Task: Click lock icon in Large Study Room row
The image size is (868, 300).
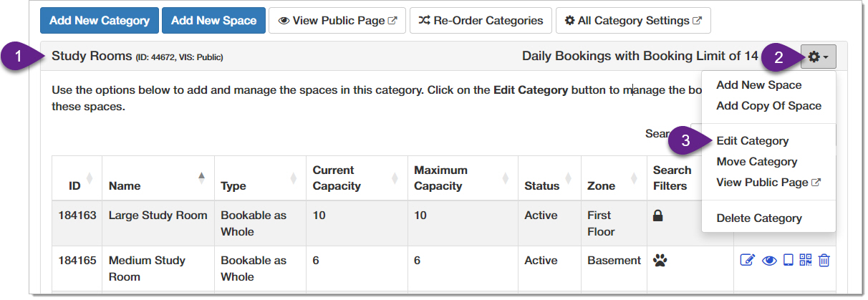Action: click(x=659, y=216)
